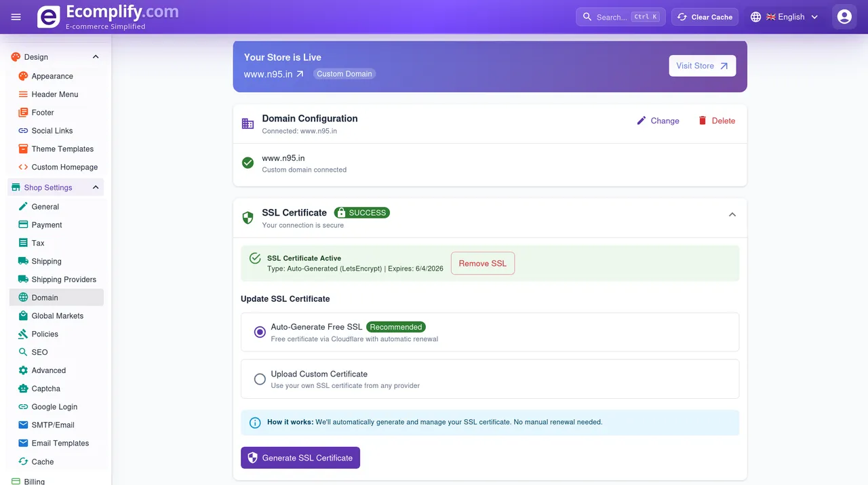
Task: Select the Global Markets icon
Action: click(22, 315)
